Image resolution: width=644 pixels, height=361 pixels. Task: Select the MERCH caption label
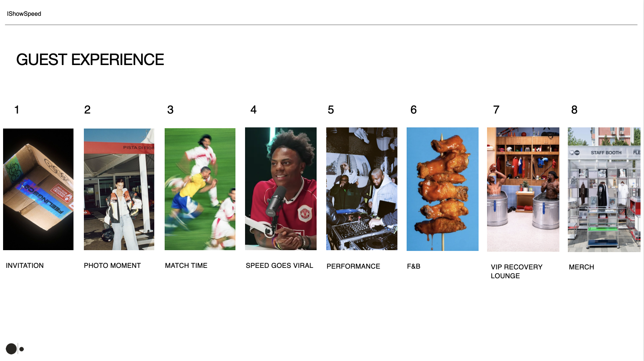pos(581,267)
